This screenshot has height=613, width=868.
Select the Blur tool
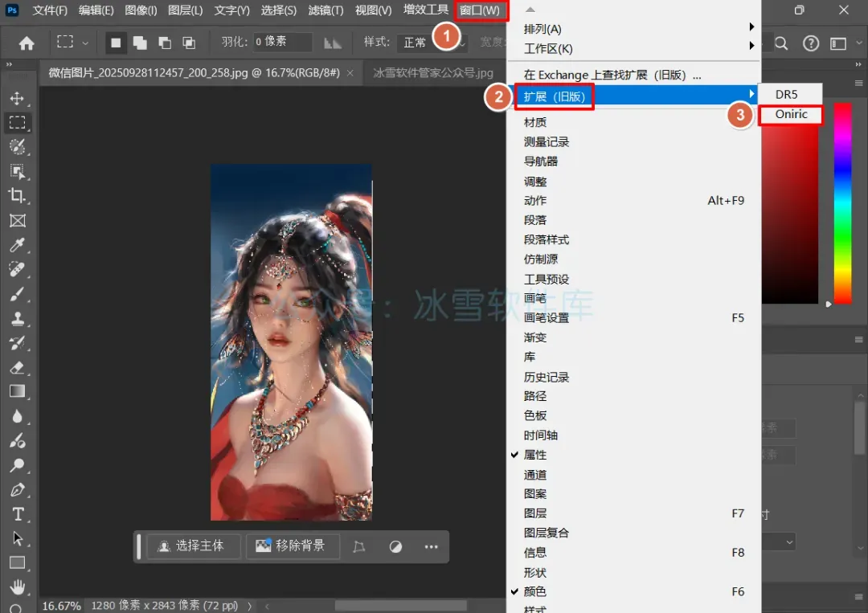point(17,416)
